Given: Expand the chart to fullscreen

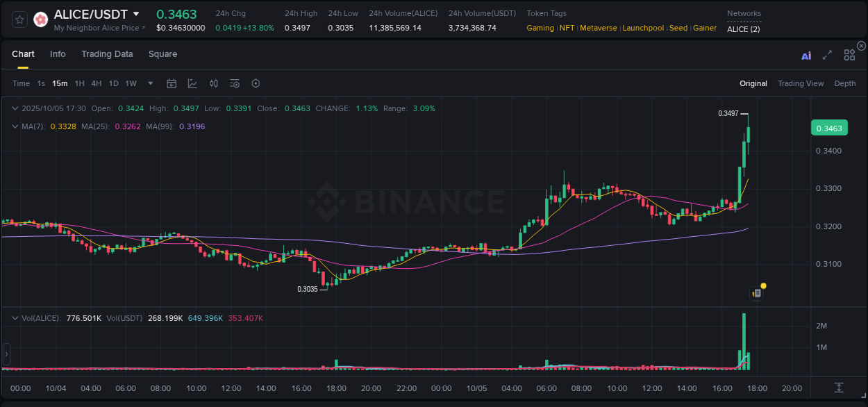Looking at the screenshot, I should tap(826, 55).
